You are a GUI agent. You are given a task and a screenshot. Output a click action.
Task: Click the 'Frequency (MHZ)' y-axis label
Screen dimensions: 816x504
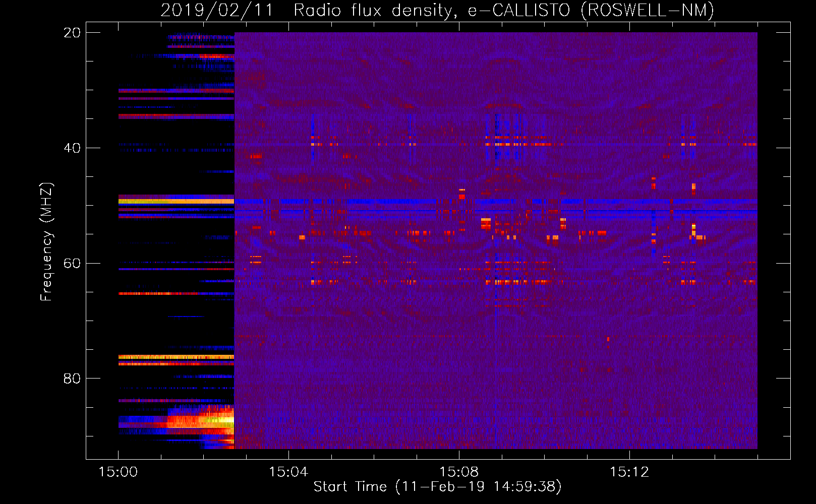(46, 242)
